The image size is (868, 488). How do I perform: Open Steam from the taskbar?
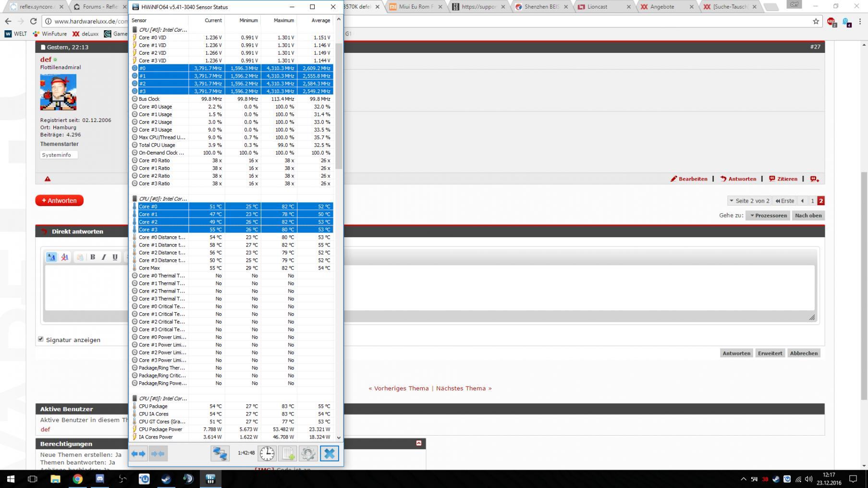(x=166, y=479)
